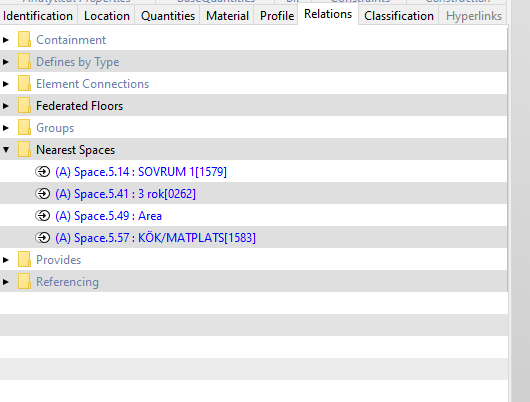Select the Containment tree label
The height and width of the screenshot is (402, 530).
(71, 40)
